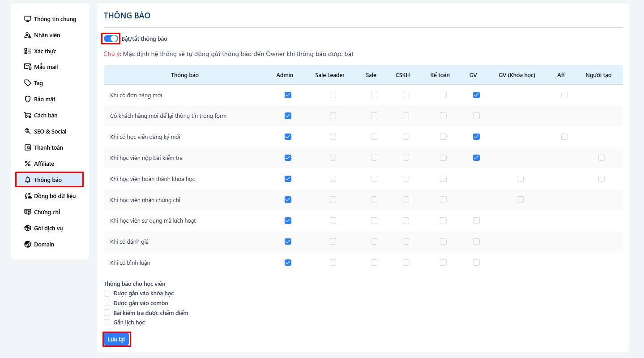Image resolution: width=644 pixels, height=358 pixels.
Task: Uncheck GV for Khi có đơn hàng mới
Action: [476, 95]
